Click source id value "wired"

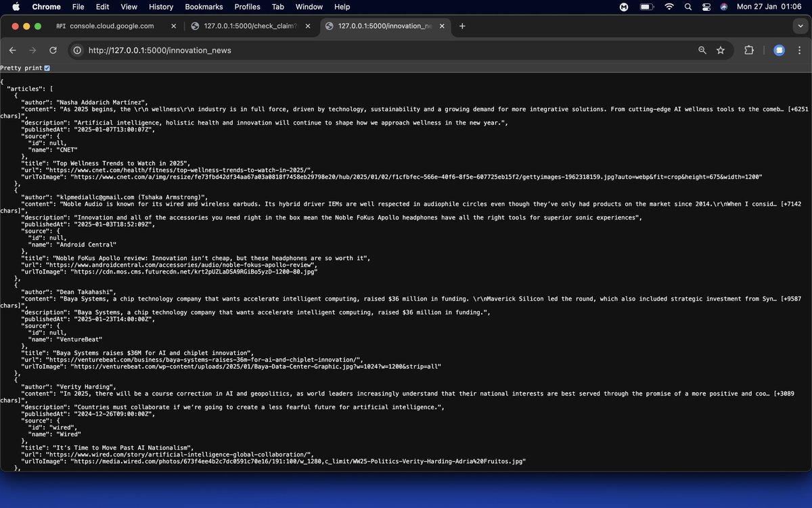click(60, 427)
